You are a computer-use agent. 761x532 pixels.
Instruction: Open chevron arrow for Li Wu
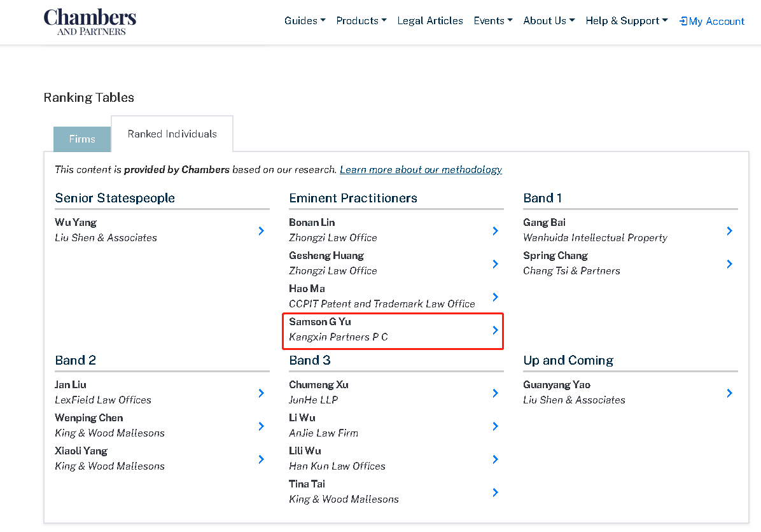[495, 426]
